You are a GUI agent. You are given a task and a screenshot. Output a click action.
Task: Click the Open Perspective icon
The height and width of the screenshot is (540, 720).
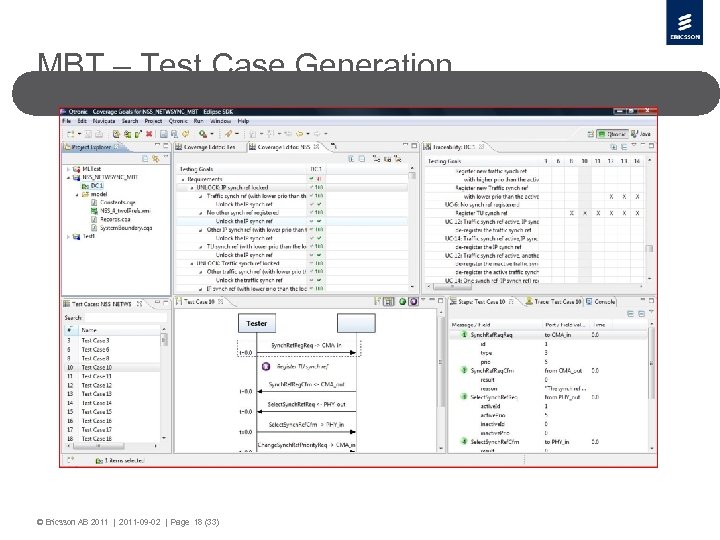(x=591, y=134)
